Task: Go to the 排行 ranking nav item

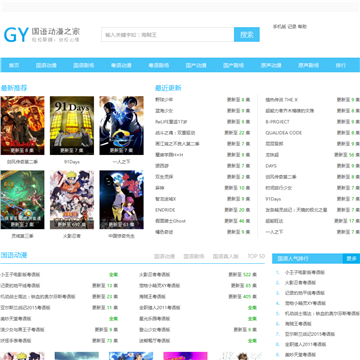Action: (x=341, y=65)
